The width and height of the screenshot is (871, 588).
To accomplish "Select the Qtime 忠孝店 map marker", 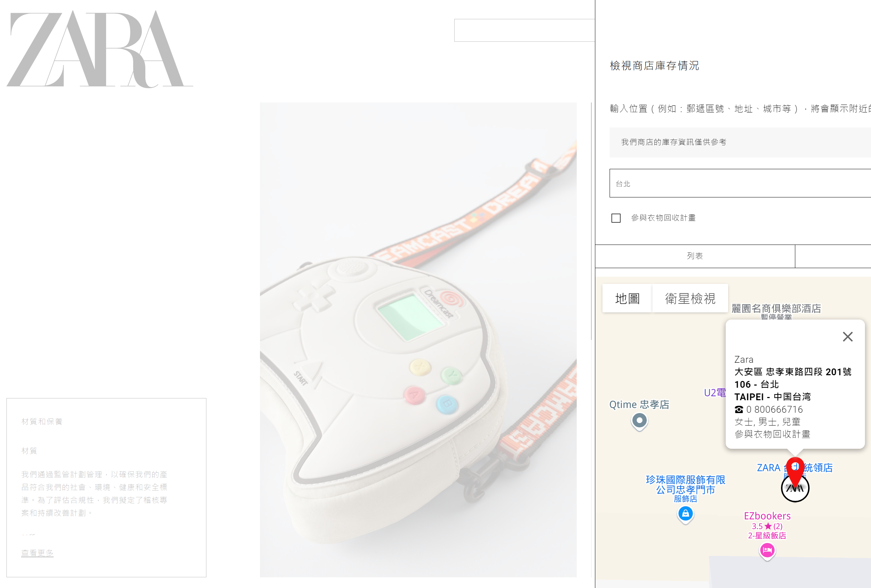I will [x=639, y=422].
